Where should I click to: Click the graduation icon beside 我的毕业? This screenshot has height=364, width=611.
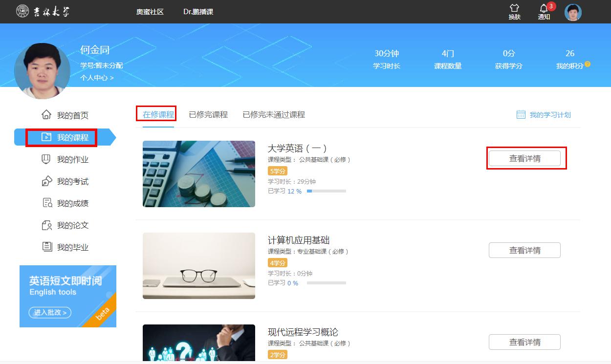point(47,247)
